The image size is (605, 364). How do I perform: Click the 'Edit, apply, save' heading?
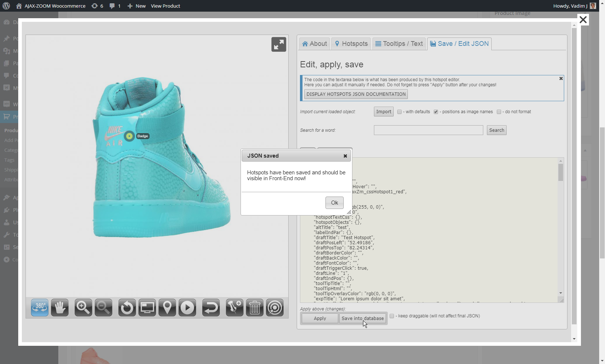coord(332,64)
